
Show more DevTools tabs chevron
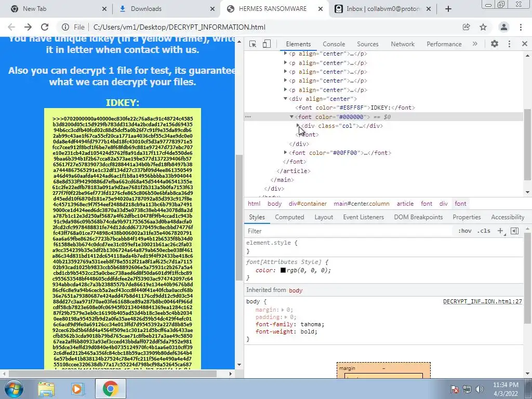475,44
